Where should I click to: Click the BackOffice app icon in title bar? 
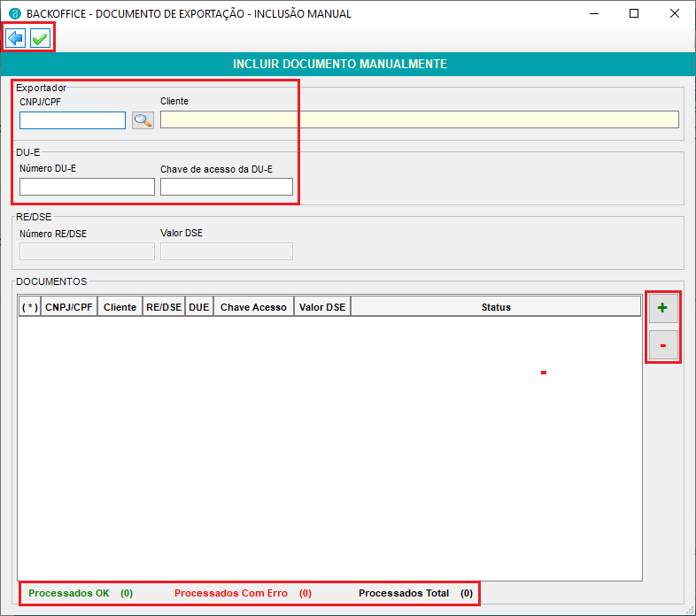tap(14, 13)
